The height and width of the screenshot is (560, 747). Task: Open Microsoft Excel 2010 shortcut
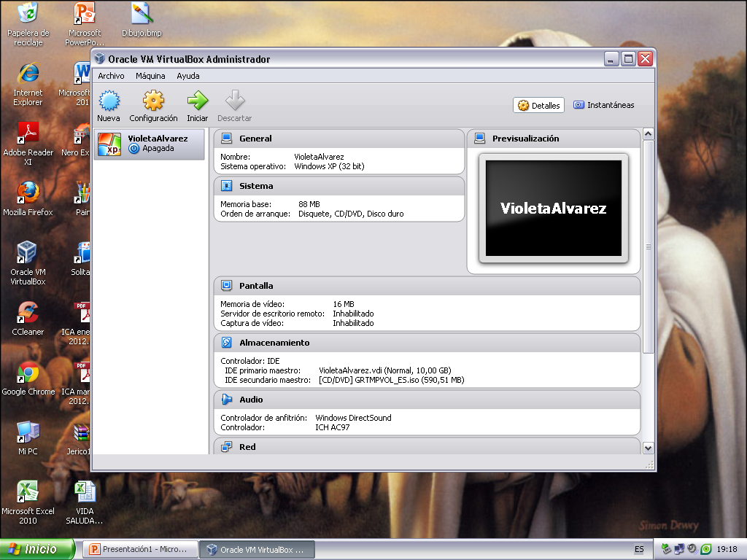tap(28, 502)
